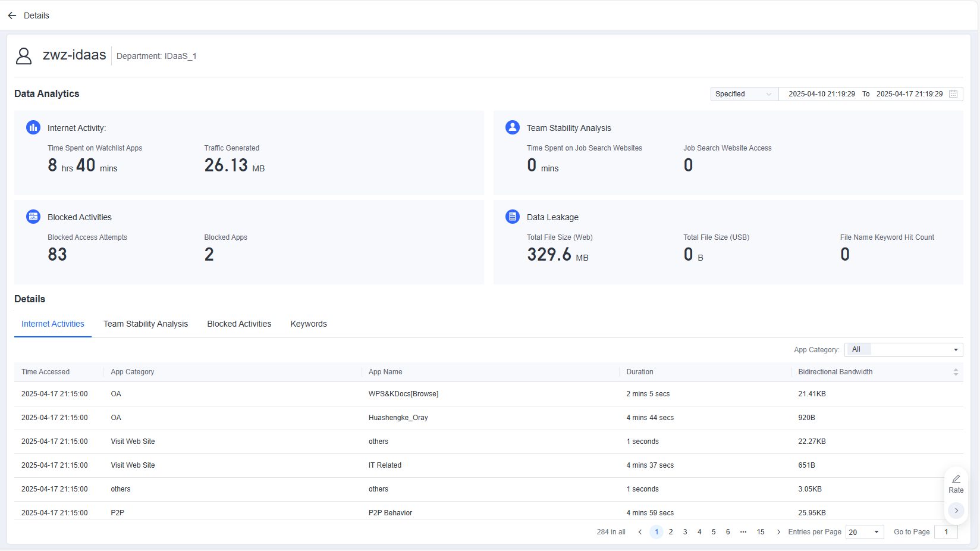Open the Rate feedback pencil icon
Viewport: 980px width, 551px height.
pyautogui.click(x=956, y=479)
